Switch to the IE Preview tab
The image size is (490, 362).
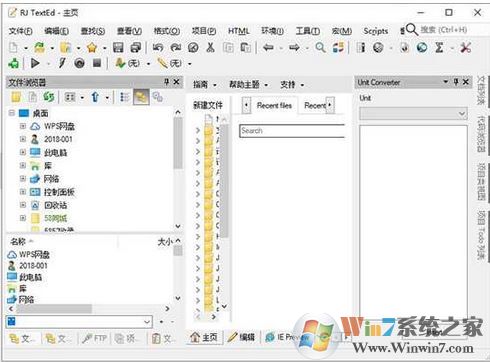(286, 337)
